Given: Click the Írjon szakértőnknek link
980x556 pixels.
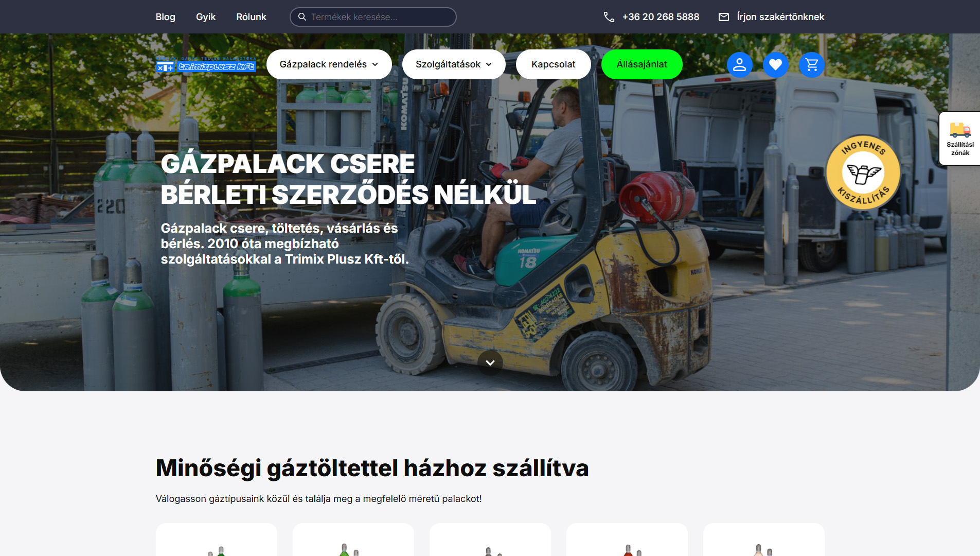Looking at the screenshot, I should pyautogui.click(x=780, y=17).
